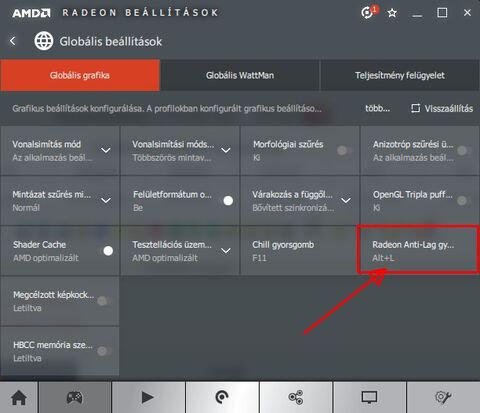
Task: Switch to Globális WattMan tab
Action: pyautogui.click(x=240, y=75)
